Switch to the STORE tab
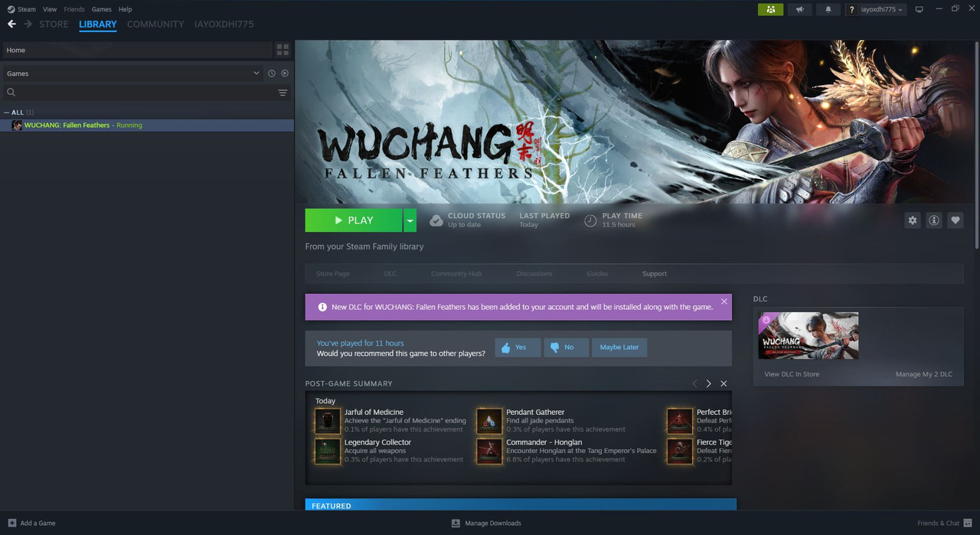 click(54, 24)
